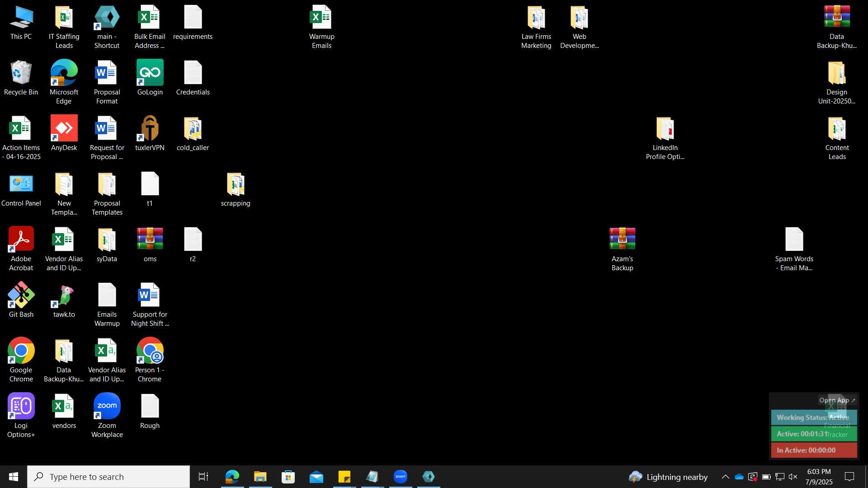The height and width of the screenshot is (488, 868).
Task: Select the Proposal Templates folder
Action: 107,194
